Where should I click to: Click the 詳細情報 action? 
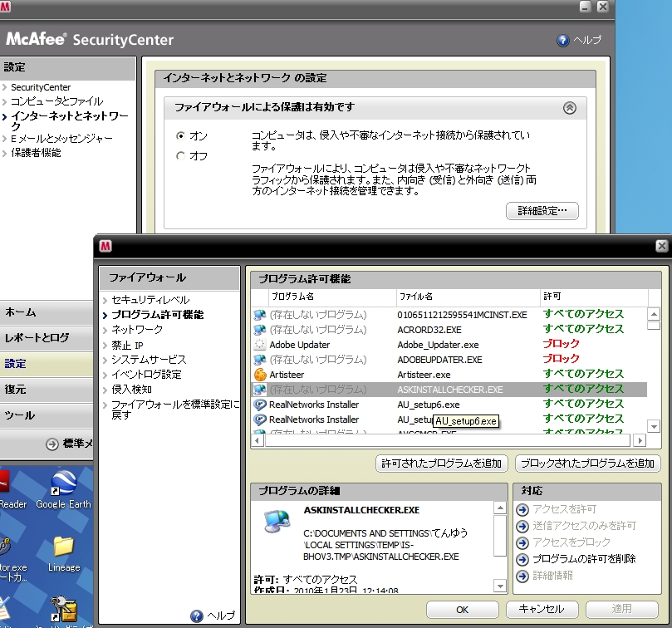point(552,576)
